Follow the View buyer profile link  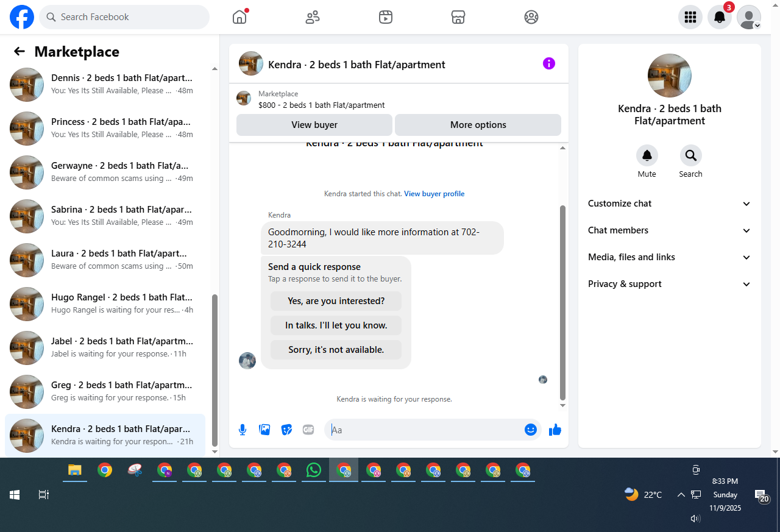tap(434, 194)
